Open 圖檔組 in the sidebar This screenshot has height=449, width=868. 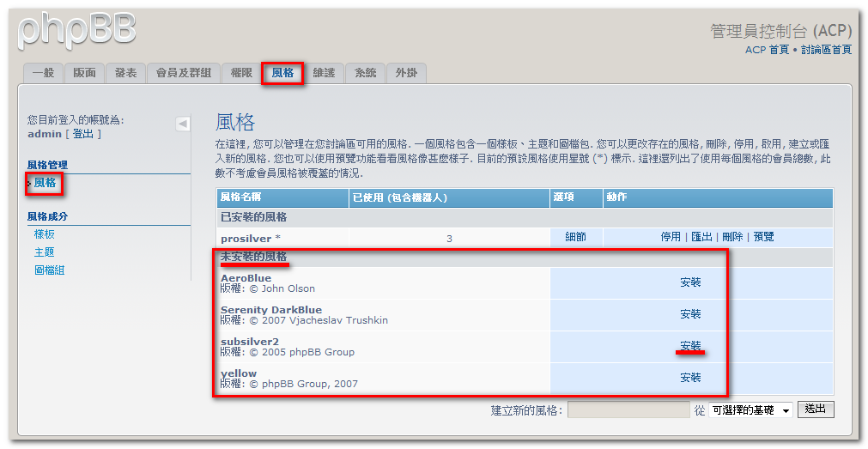coord(49,270)
